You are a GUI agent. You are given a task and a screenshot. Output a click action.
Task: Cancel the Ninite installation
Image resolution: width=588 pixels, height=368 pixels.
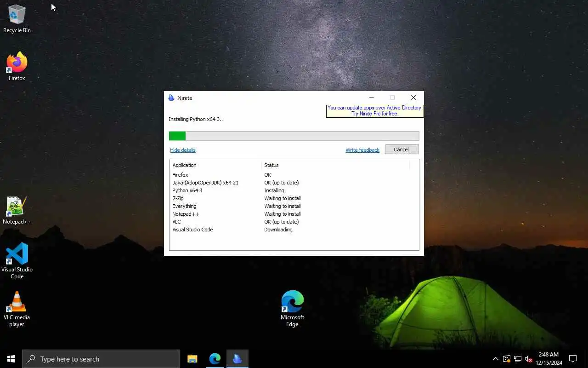click(401, 149)
